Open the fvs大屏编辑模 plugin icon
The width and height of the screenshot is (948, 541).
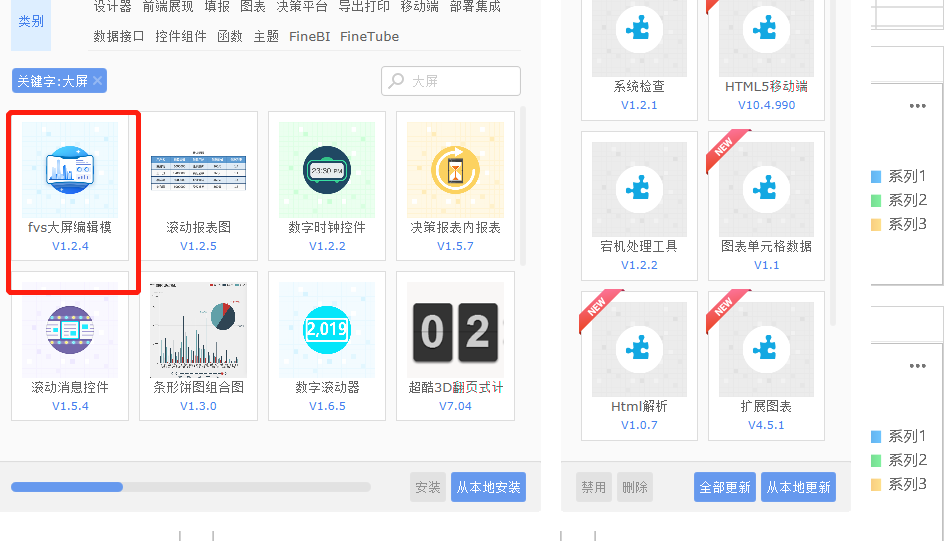pos(70,170)
